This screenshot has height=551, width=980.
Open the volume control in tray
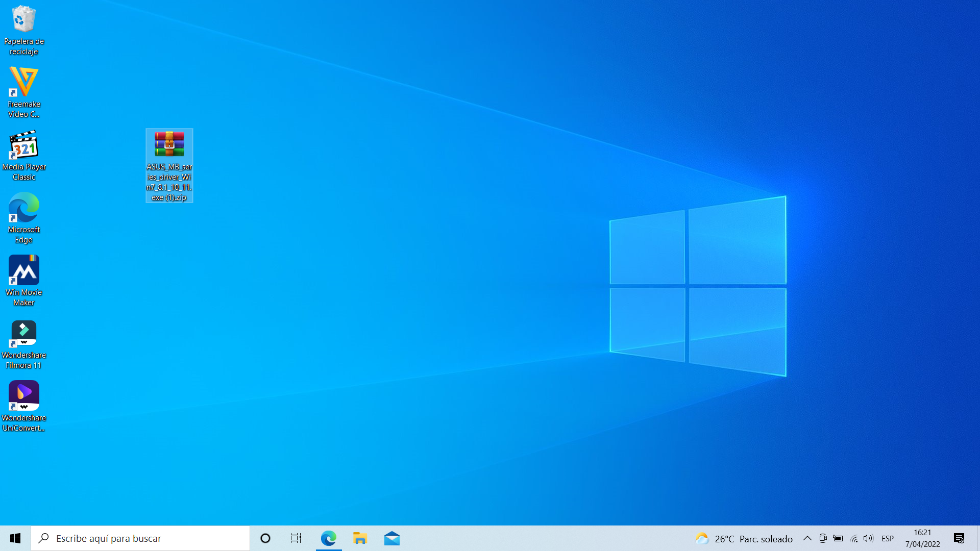pyautogui.click(x=868, y=538)
